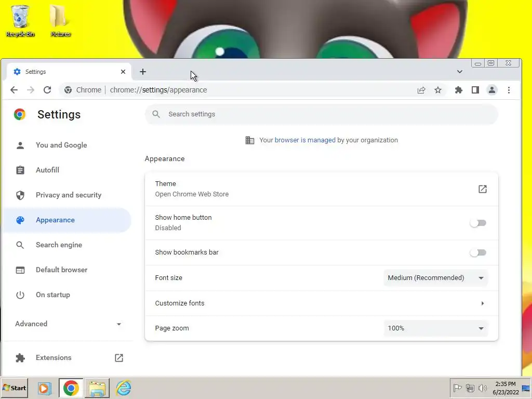Select the Appearance sidebar item

coord(67,220)
